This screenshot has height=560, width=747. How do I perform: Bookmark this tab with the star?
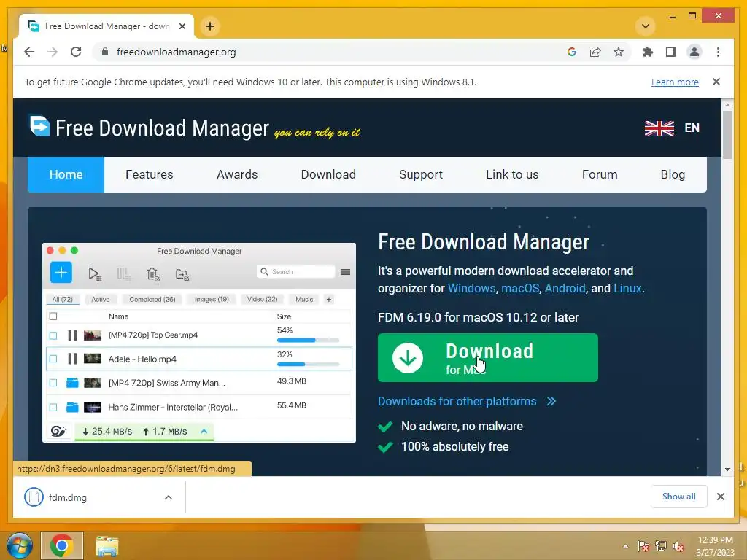[619, 52]
